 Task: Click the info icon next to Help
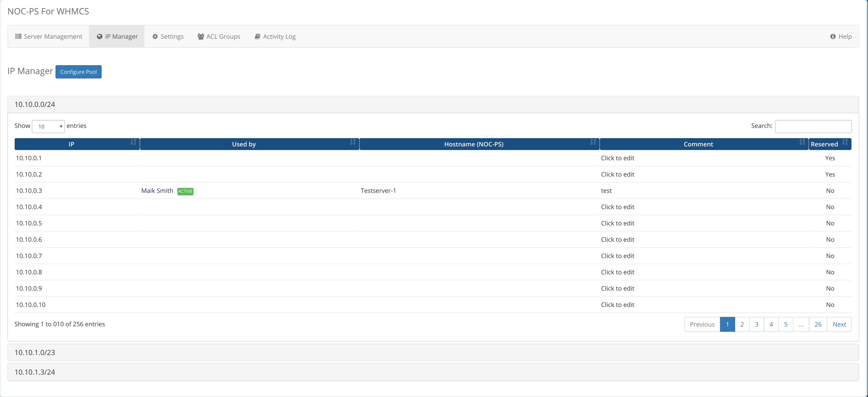[832, 36]
